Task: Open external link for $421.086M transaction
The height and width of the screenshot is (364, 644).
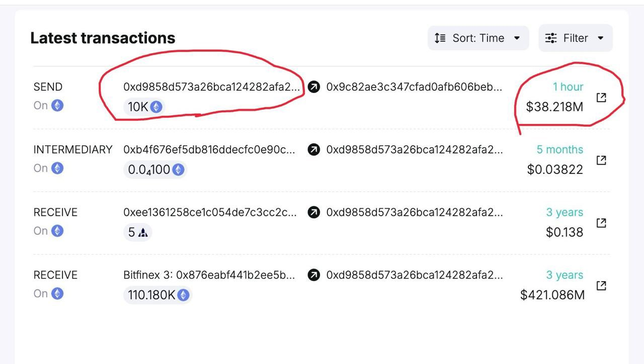Action: (601, 286)
